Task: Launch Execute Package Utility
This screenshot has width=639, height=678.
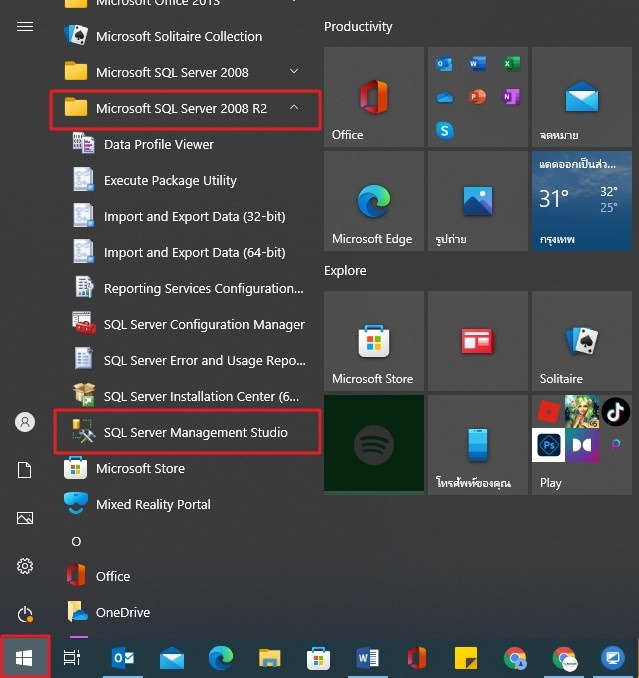Action: [x=187, y=180]
